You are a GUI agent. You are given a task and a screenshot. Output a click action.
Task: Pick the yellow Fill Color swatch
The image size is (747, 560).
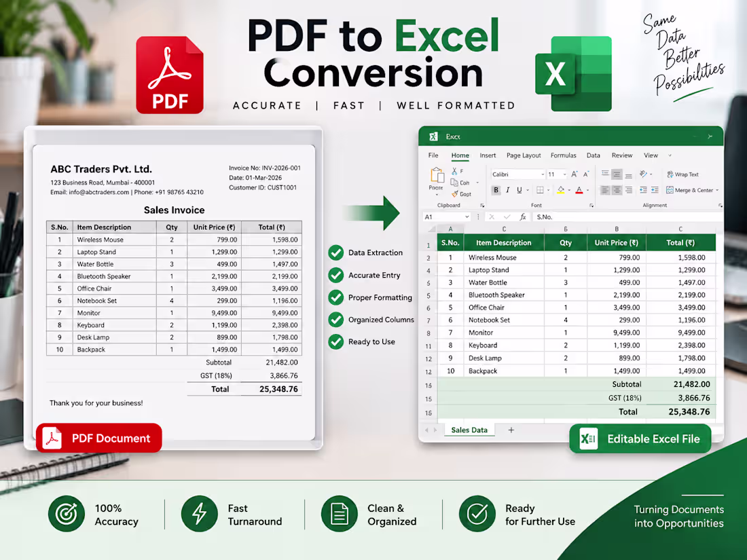pos(561,190)
